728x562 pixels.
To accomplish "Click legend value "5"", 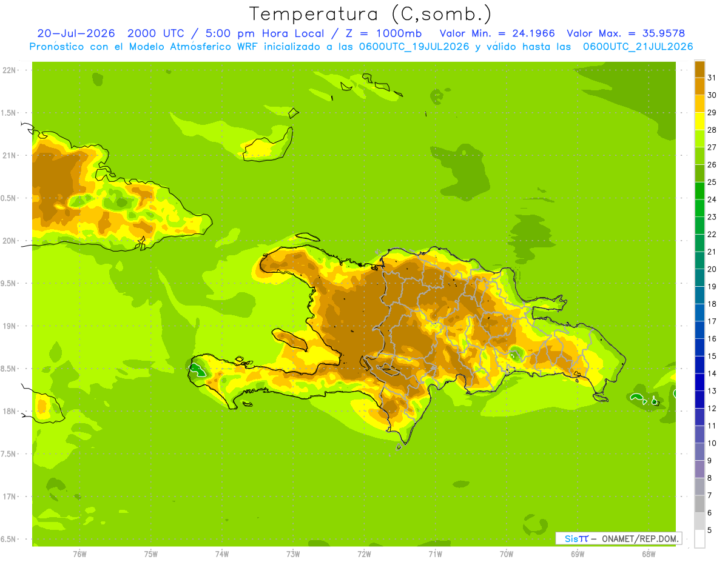I will point(710,530).
